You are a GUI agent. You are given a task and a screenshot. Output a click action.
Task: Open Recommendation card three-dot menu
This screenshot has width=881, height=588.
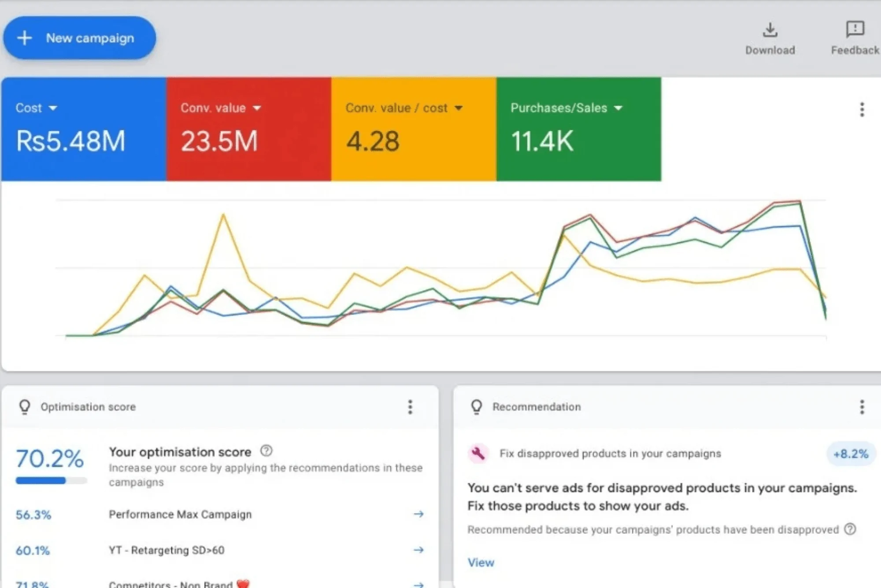pos(862,407)
